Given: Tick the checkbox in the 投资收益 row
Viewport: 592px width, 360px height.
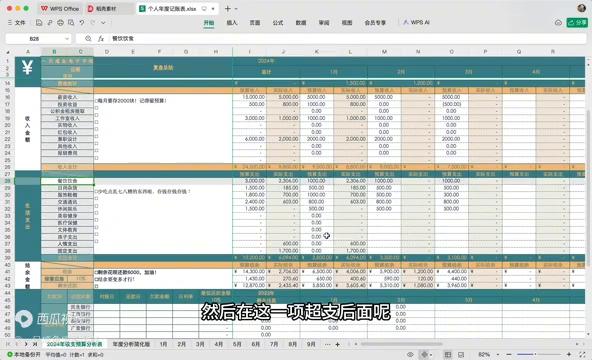Looking at the screenshot, I should tap(96, 108).
